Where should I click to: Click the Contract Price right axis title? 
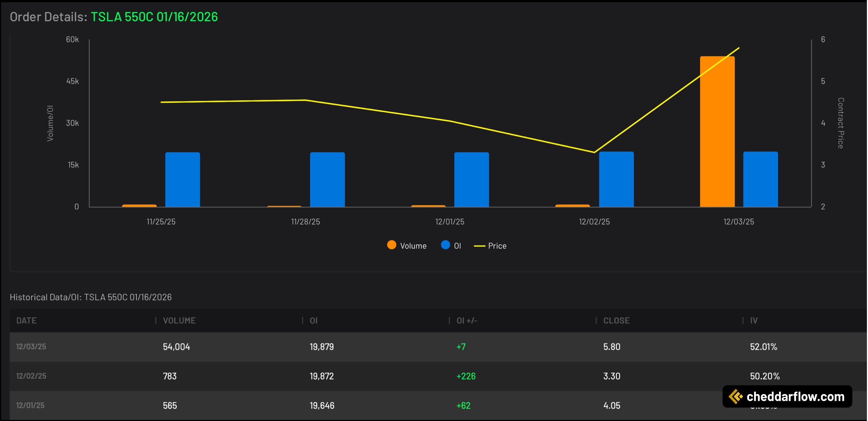841,123
